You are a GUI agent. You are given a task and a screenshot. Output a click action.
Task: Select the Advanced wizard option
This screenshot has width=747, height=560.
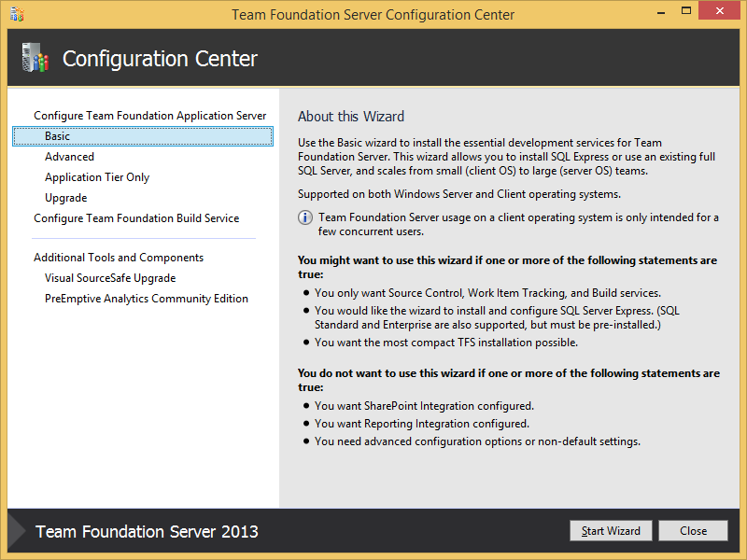69,157
